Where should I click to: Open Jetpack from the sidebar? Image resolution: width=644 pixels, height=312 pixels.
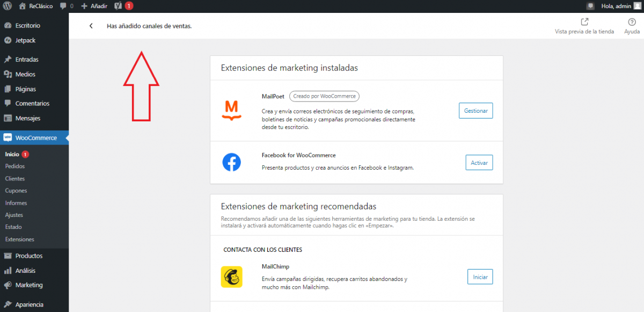(x=25, y=40)
